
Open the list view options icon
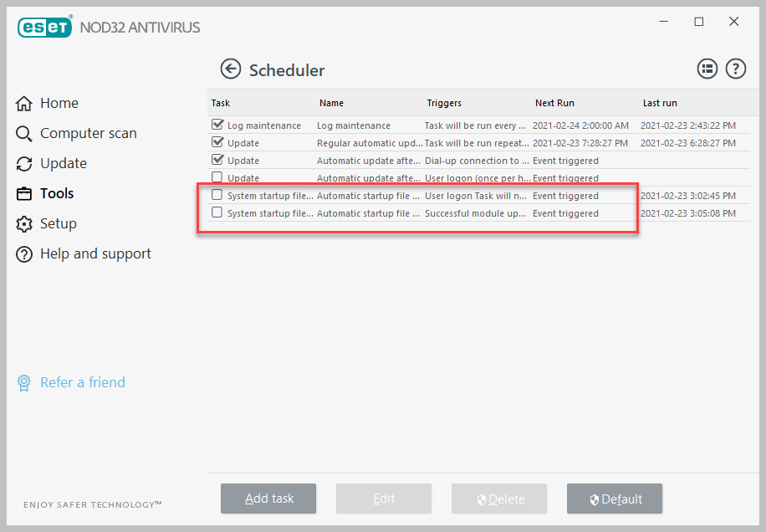point(707,69)
